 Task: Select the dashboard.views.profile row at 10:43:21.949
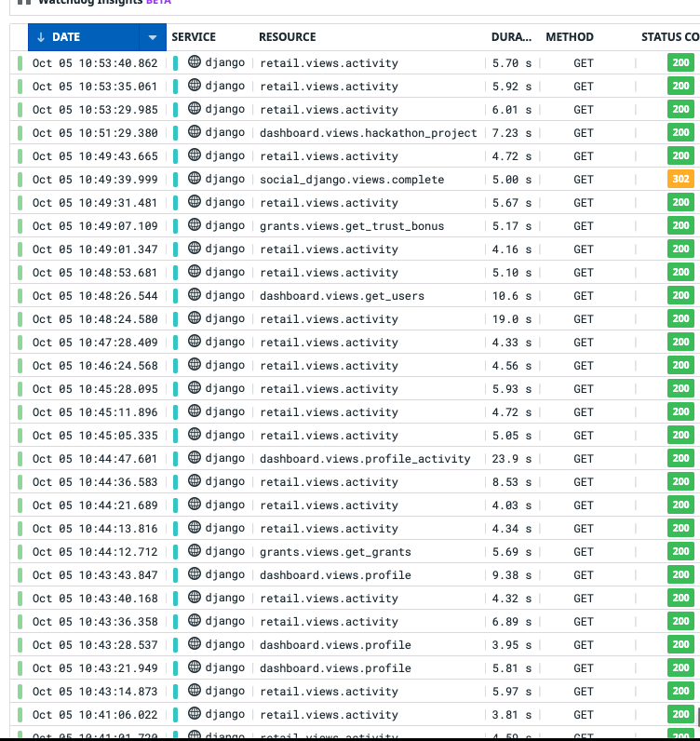click(x=355, y=668)
